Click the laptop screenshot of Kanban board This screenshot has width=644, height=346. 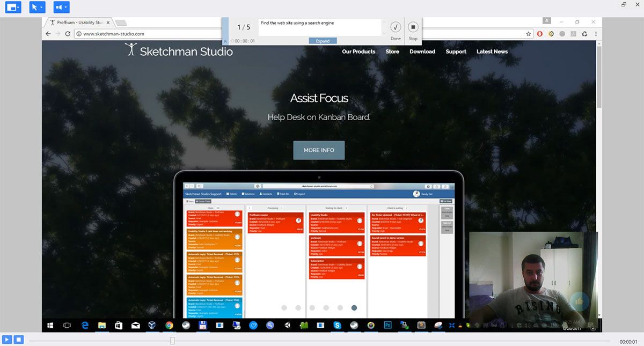[x=319, y=249]
